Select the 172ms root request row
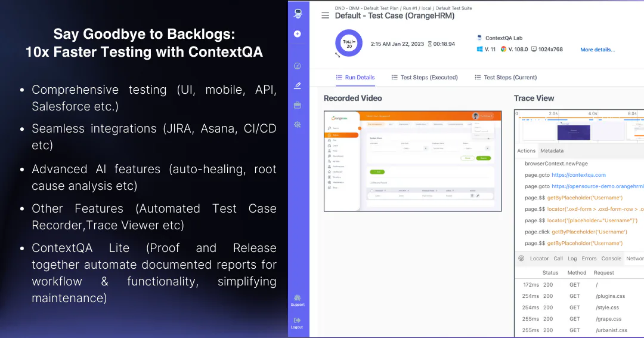Screen dimensions: 644x338 [x=580, y=284]
